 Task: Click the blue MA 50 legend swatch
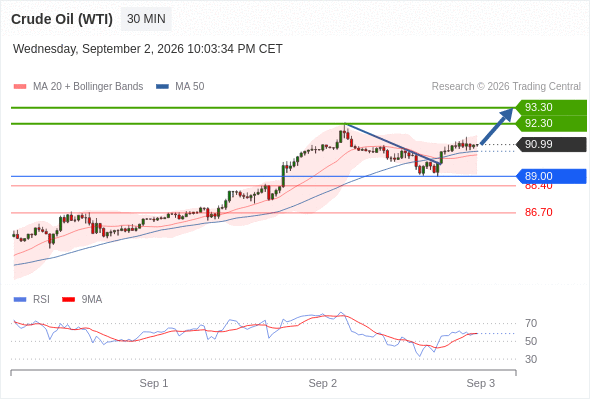162,87
